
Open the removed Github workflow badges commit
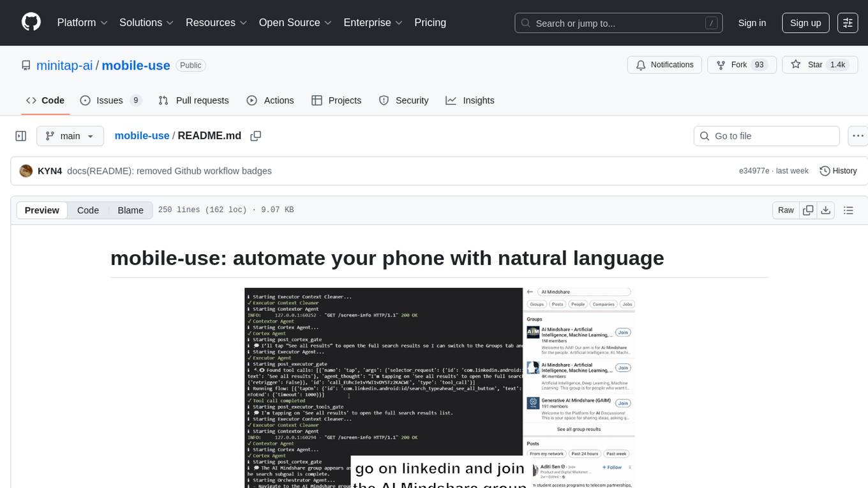[x=170, y=171]
